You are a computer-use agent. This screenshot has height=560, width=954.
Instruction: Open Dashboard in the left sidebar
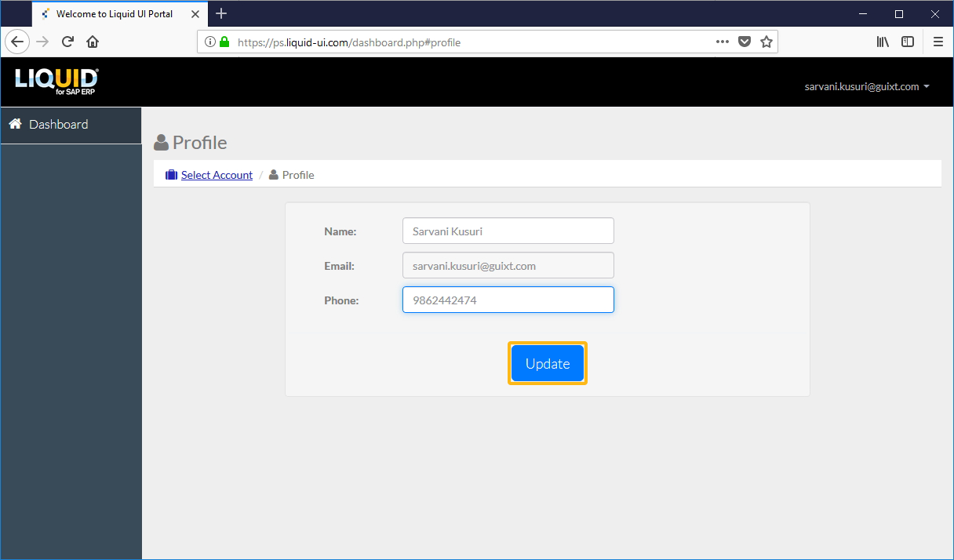point(71,125)
